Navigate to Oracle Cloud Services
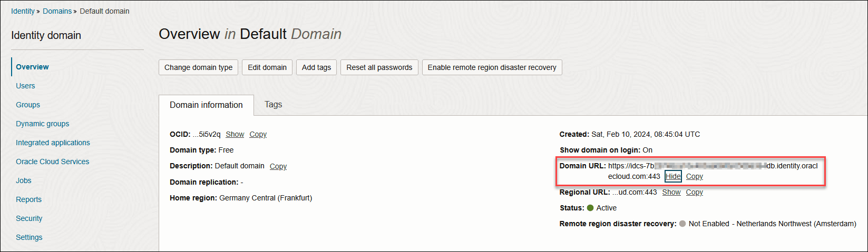This screenshot has height=252, width=868. click(52, 162)
